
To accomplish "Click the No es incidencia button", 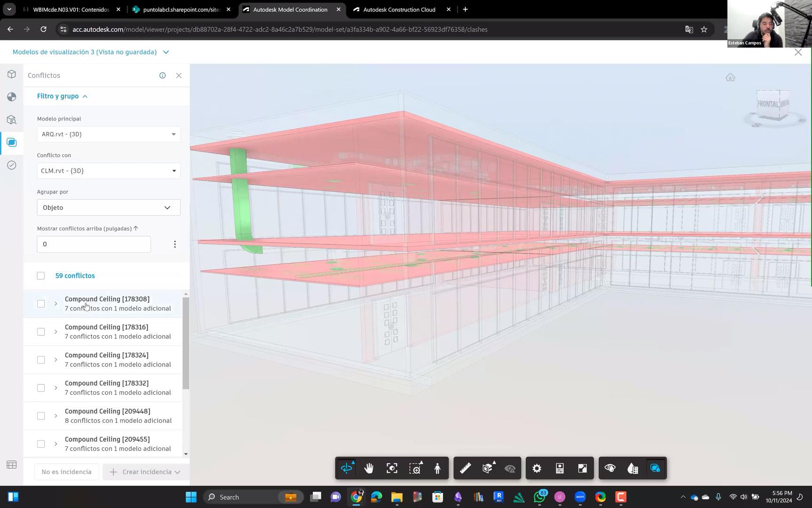I will (66, 472).
